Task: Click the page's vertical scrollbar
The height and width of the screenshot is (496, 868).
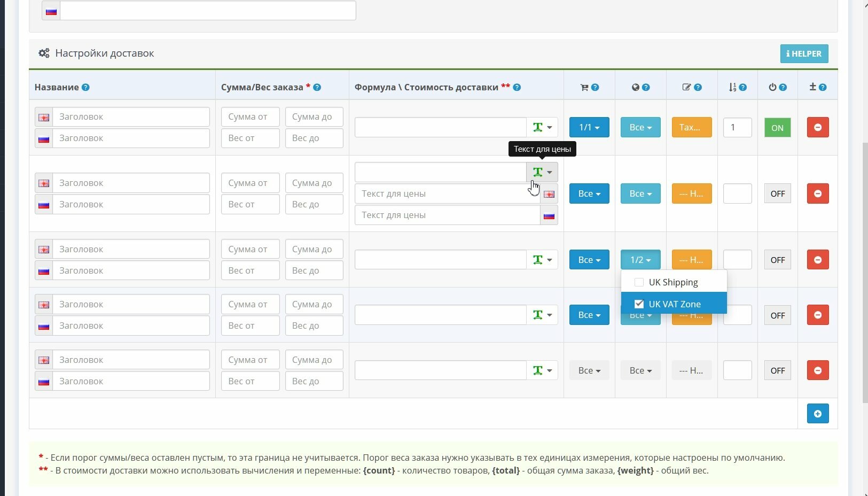Action: [x=865, y=267]
